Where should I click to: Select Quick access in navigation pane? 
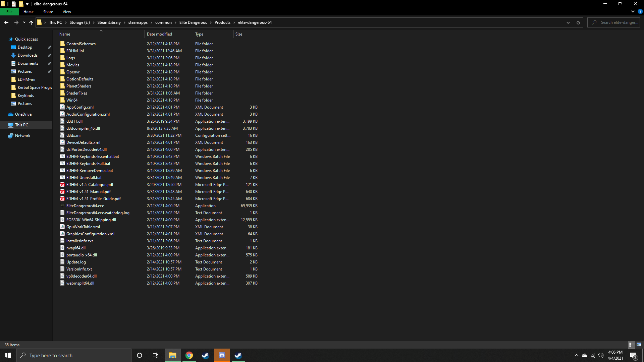pos(26,39)
